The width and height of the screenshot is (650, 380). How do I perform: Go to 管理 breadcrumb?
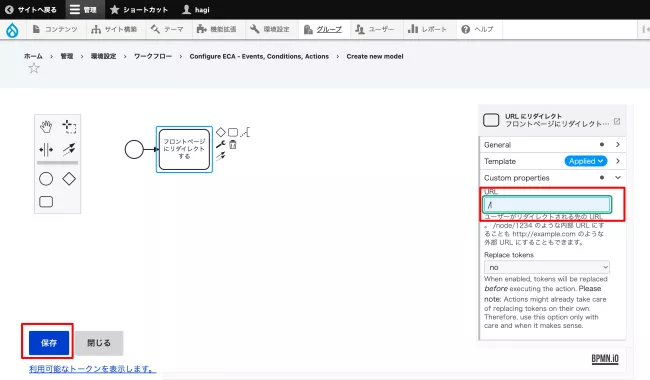coord(67,56)
